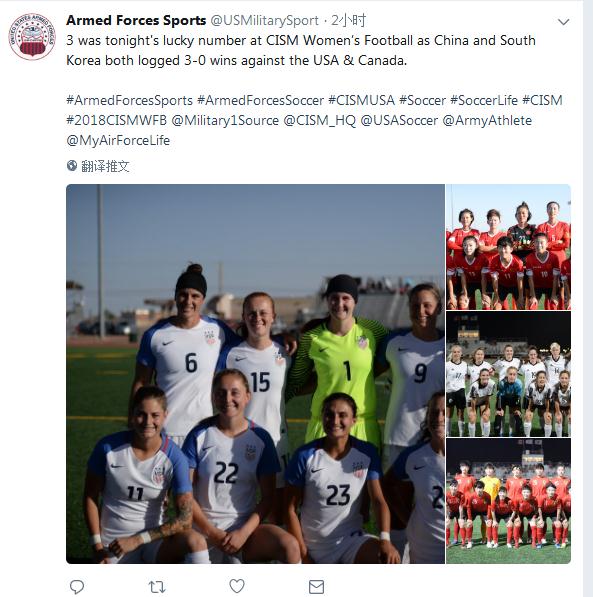593x597 pixels.
Task: Open the @MyAirForceLife mention
Action: coord(118,140)
